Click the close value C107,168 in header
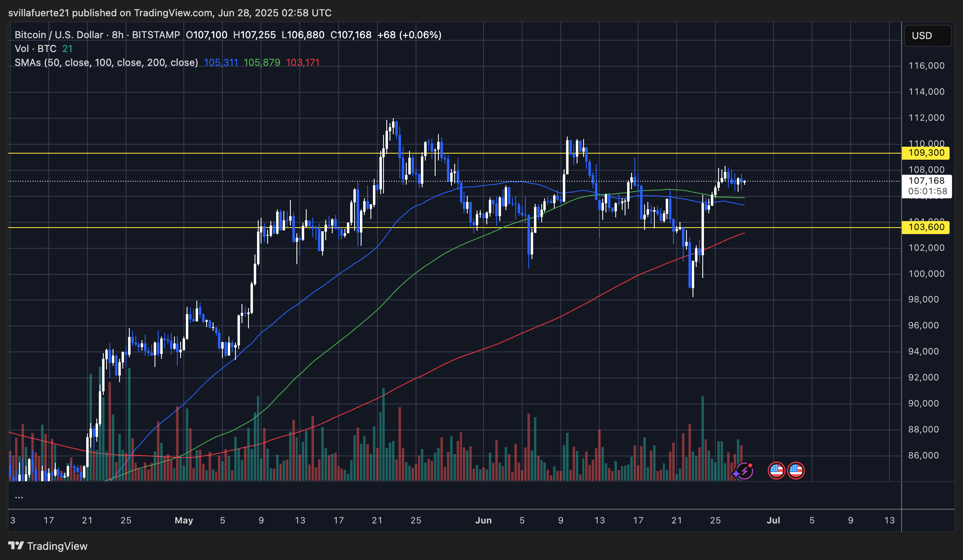 click(351, 35)
